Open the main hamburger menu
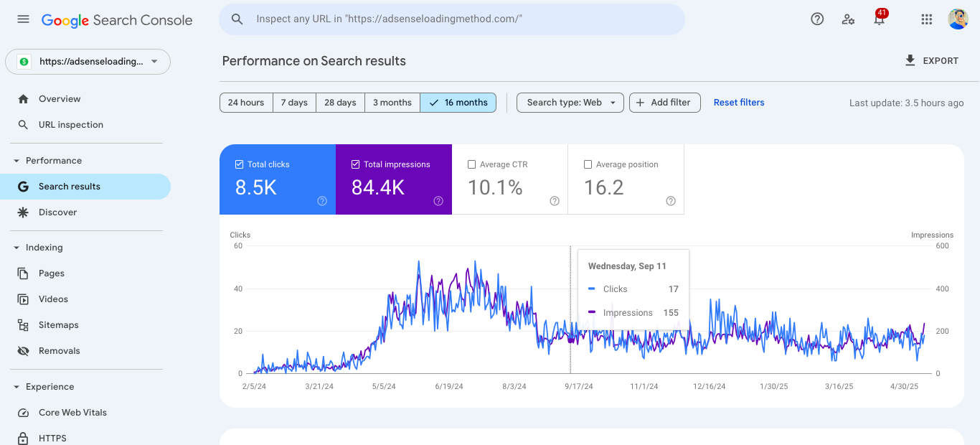This screenshot has width=980, height=445. (24, 19)
